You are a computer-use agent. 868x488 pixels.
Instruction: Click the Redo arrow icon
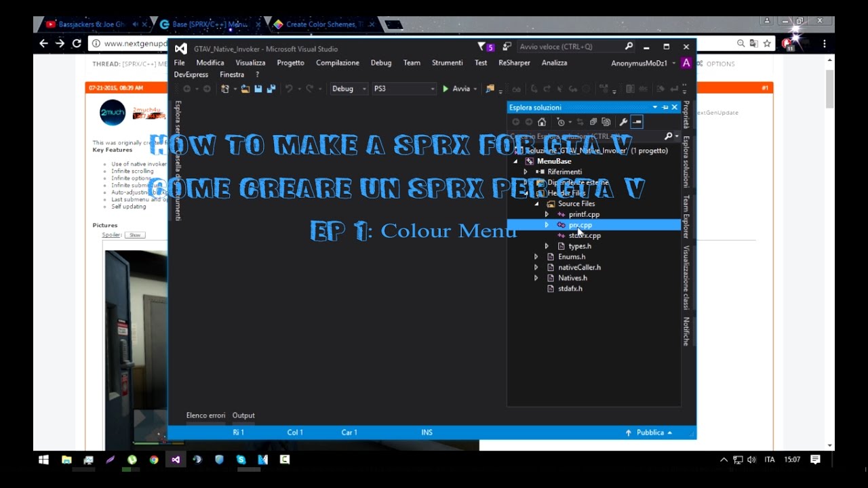pyautogui.click(x=309, y=89)
